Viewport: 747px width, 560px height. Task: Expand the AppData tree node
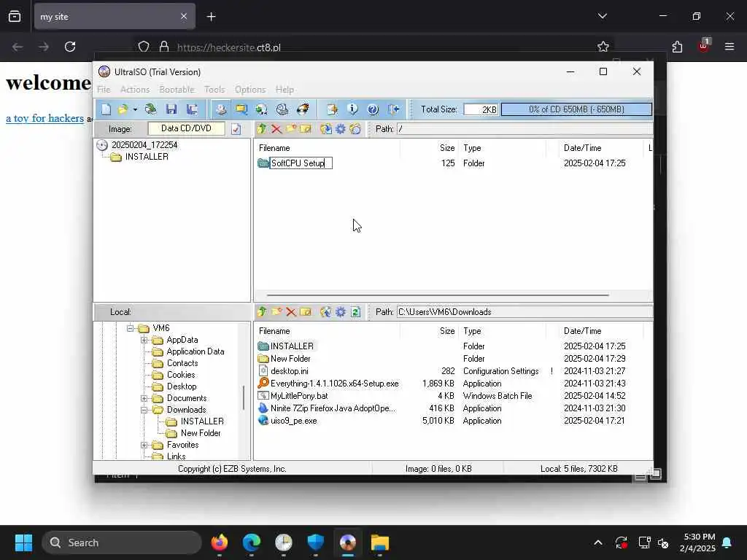pos(144,340)
